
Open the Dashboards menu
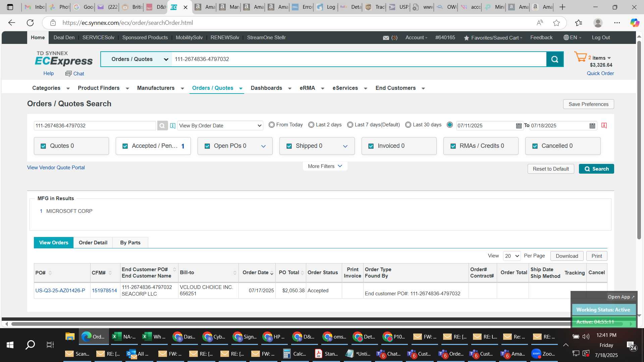point(271,88)
